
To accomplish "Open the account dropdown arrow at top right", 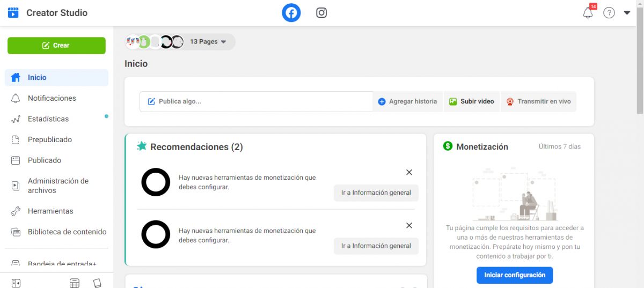I will (x=627, y=13).
